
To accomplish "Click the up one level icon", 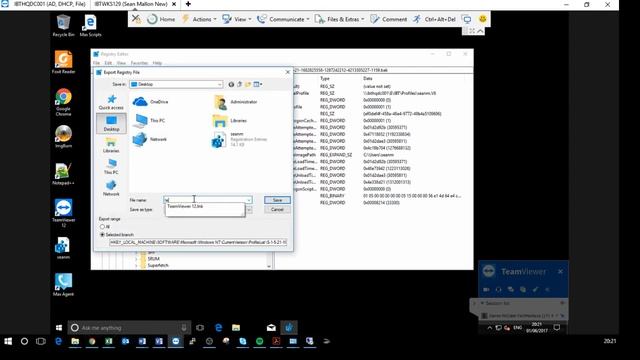I will click(x=240, y=84).
